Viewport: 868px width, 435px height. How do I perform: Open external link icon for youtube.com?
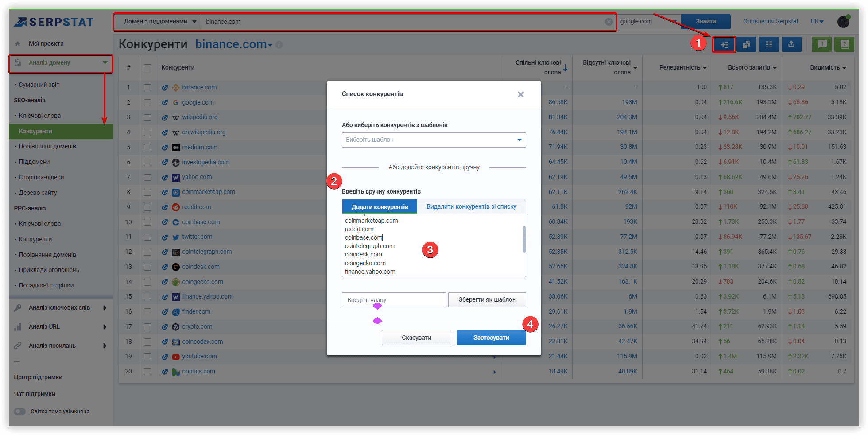click(x=165, y=357)
